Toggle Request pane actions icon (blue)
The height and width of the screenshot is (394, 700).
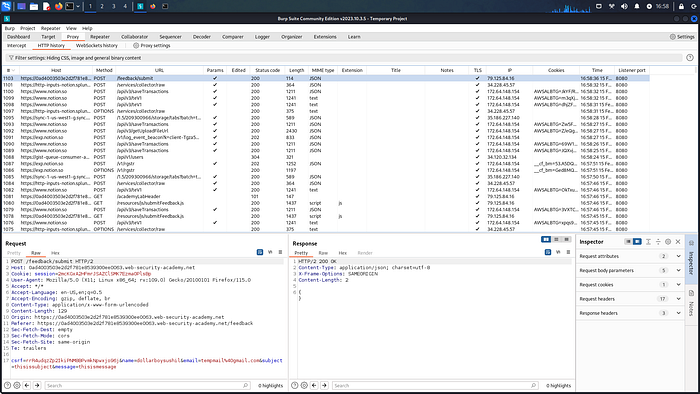[260, 252]
